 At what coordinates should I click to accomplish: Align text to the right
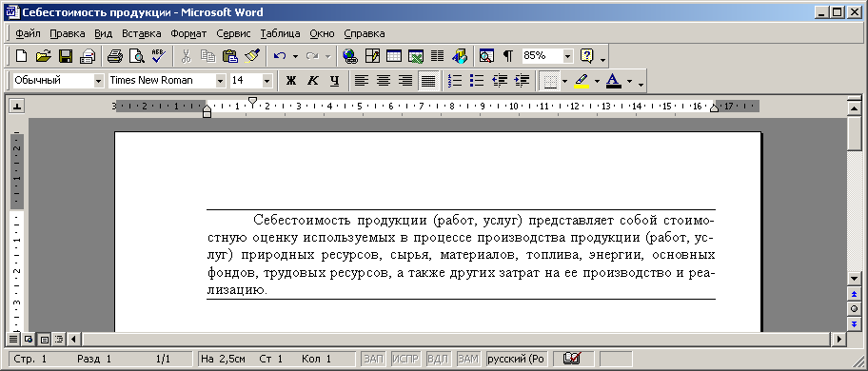(405, 81)
